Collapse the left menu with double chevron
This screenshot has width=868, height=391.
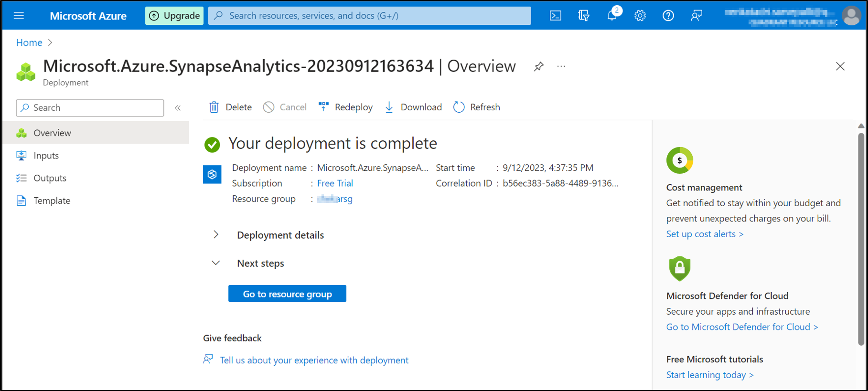(178, 108)
